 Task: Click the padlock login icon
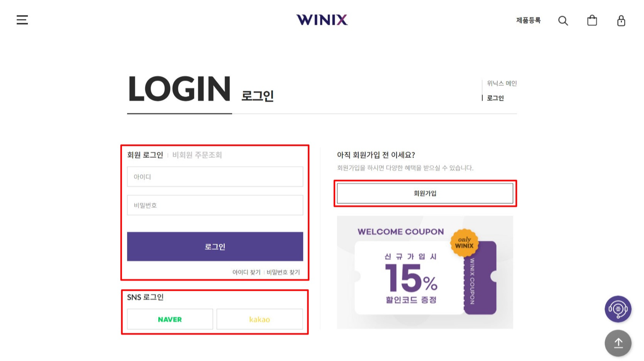click(x=621, y=20)
